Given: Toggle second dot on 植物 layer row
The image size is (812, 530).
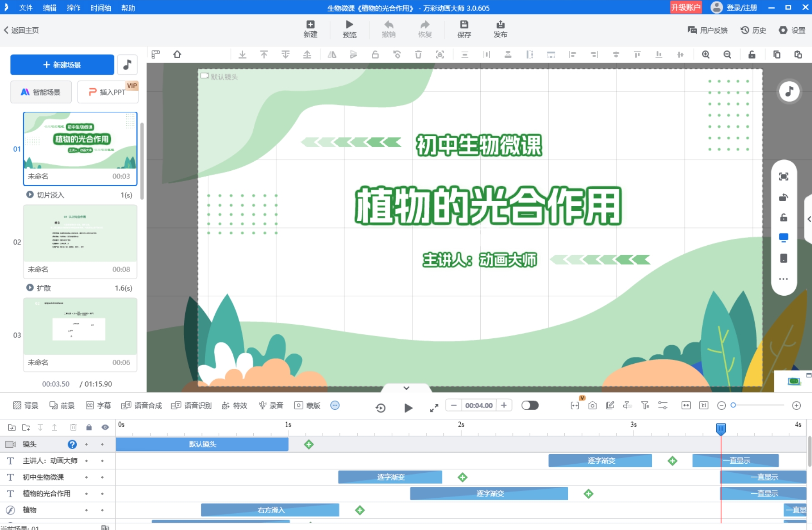Looking at the screenshot, I should (103, 510).
